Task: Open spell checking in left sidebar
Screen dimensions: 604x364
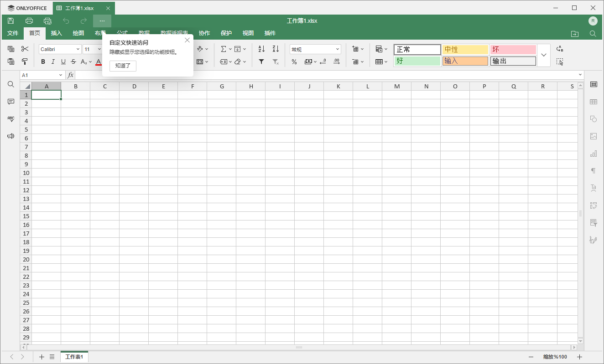Action: pyautogui.click(x=11, y=119)
